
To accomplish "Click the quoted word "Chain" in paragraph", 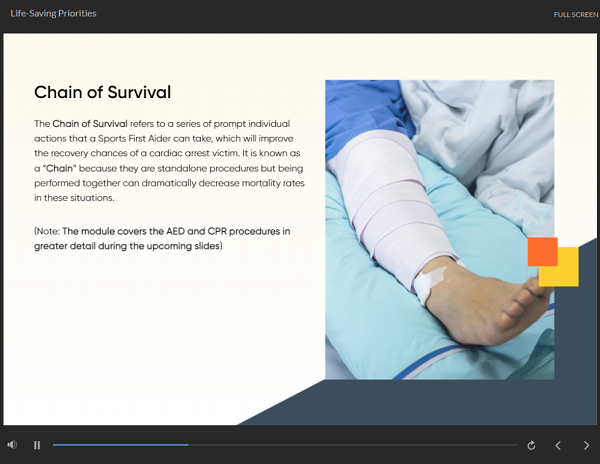I will 62,169.
